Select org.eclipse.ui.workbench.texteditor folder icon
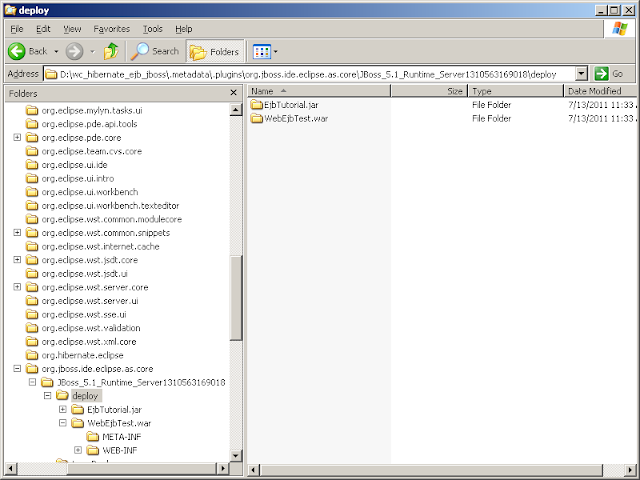The image size is (640, 480). pos(32,206)
